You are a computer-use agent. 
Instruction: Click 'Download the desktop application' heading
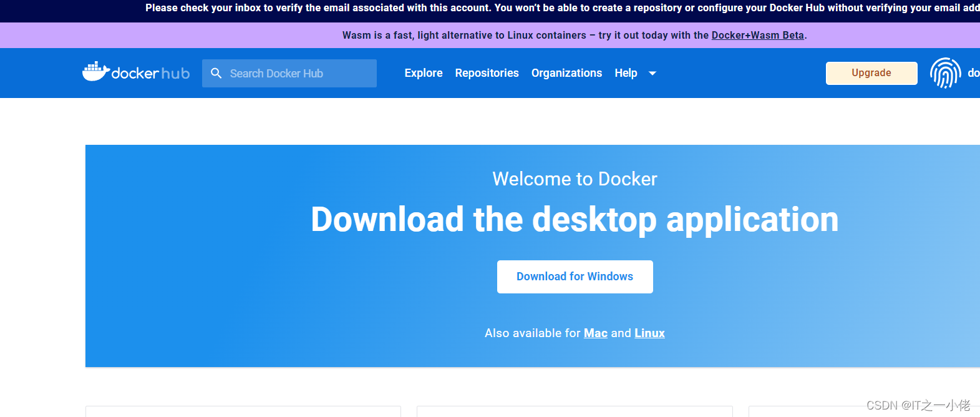pos(575,220)
